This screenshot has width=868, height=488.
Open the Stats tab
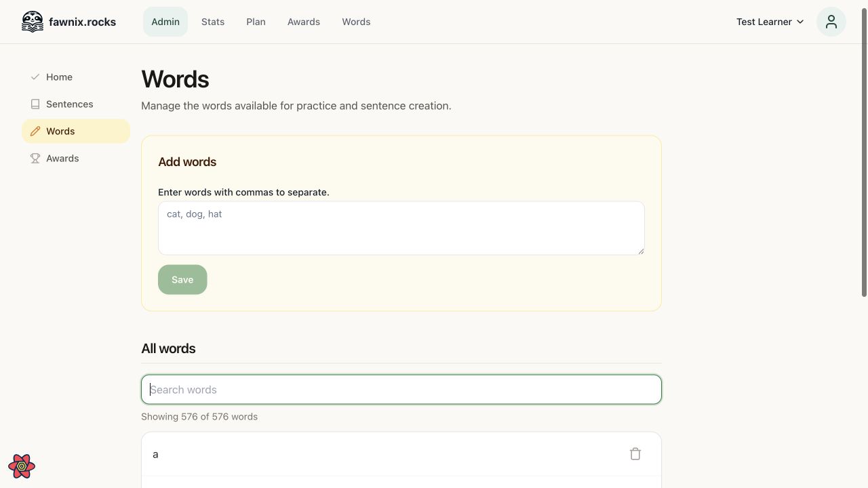pyautogui.click(x=213, y=22)
